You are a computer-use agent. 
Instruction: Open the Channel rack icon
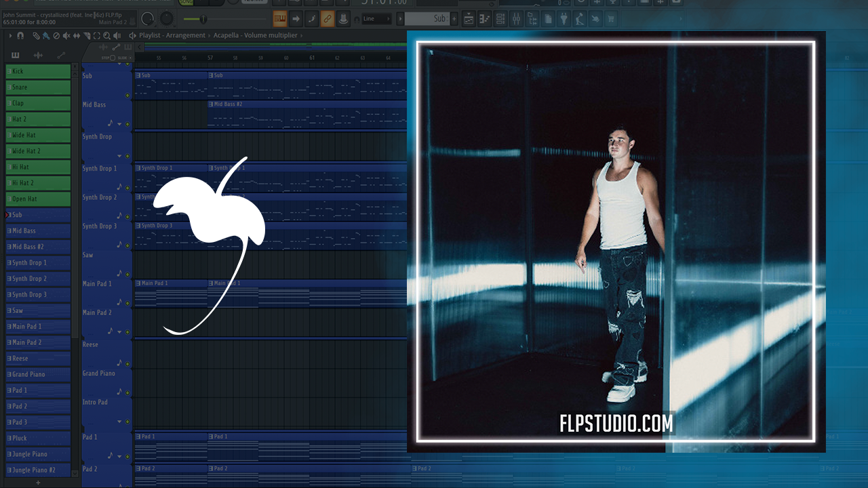click(x=501, y=18)
